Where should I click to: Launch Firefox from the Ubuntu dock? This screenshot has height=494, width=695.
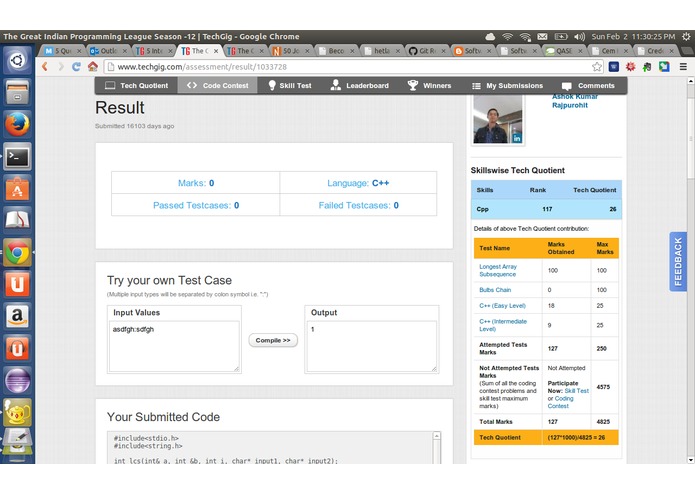17,124
